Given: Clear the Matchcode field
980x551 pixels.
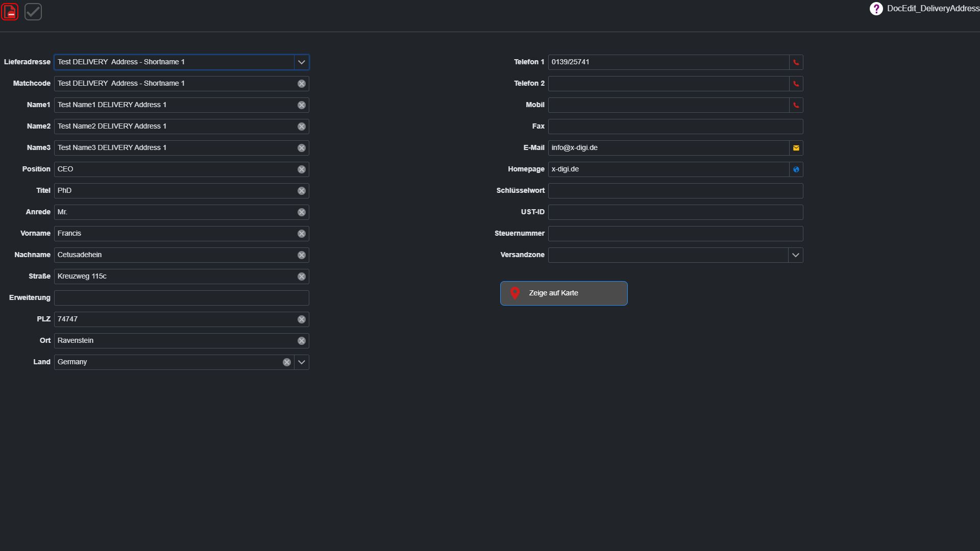Looking at the screenshot, I should tap(302, 84).
